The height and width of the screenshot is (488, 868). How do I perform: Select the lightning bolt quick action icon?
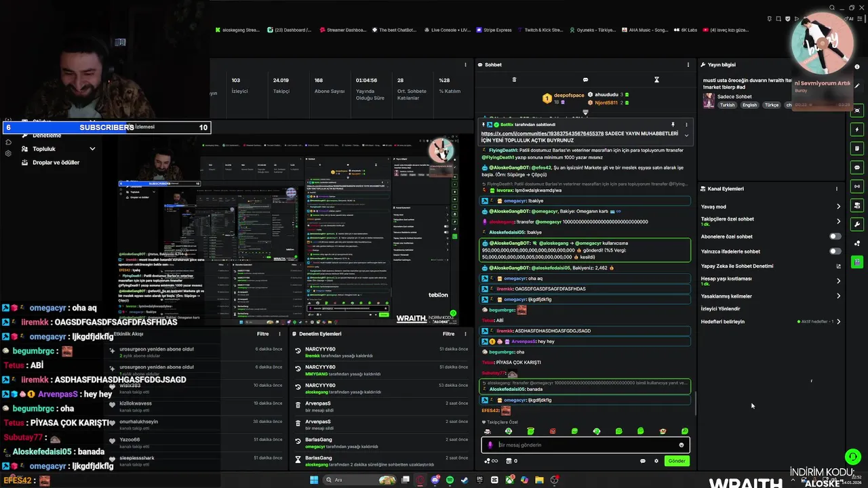click(x=857, y=129)
